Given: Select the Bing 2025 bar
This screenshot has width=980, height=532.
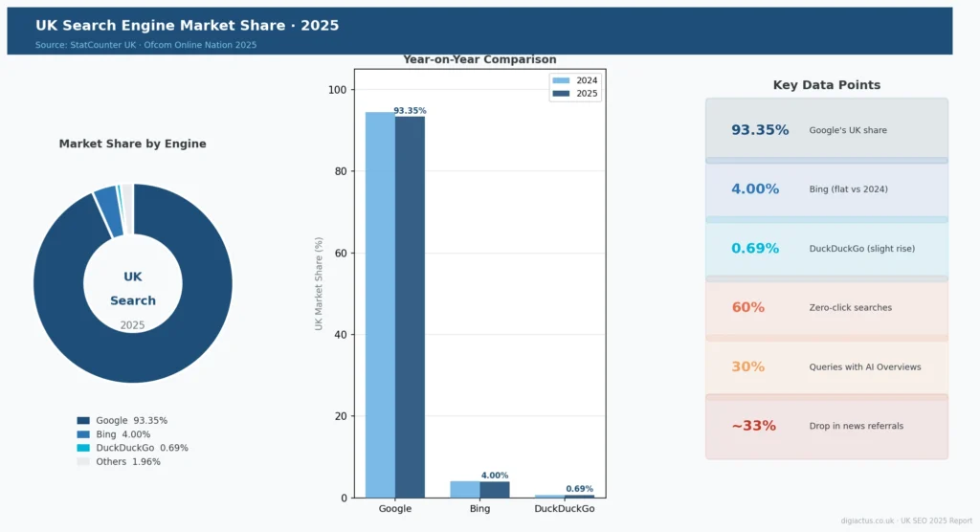Looking at the screenshot, I should 495,489.
